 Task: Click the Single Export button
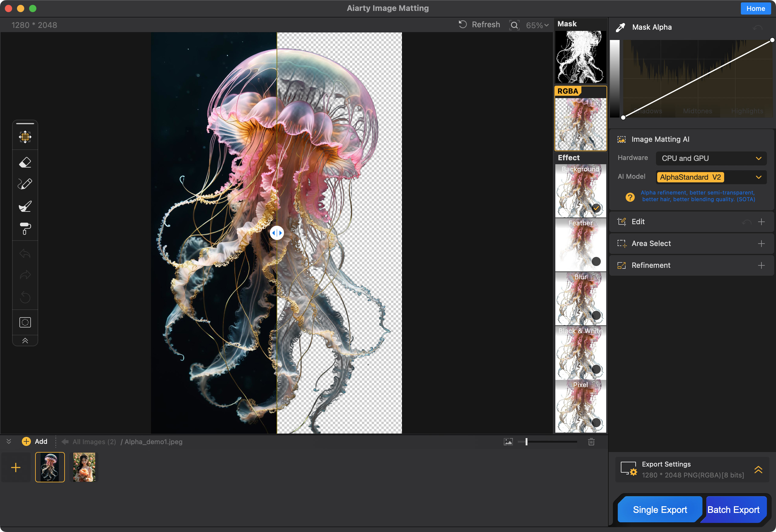(x=660, y=510)
